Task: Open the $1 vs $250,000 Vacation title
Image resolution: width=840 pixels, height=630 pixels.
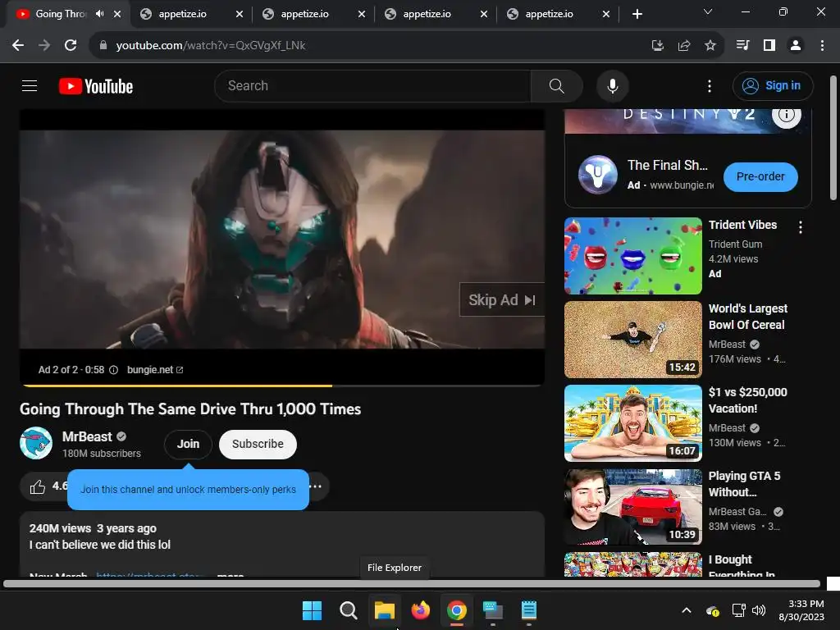Action: pyautogui.click(x=747, y=400)
